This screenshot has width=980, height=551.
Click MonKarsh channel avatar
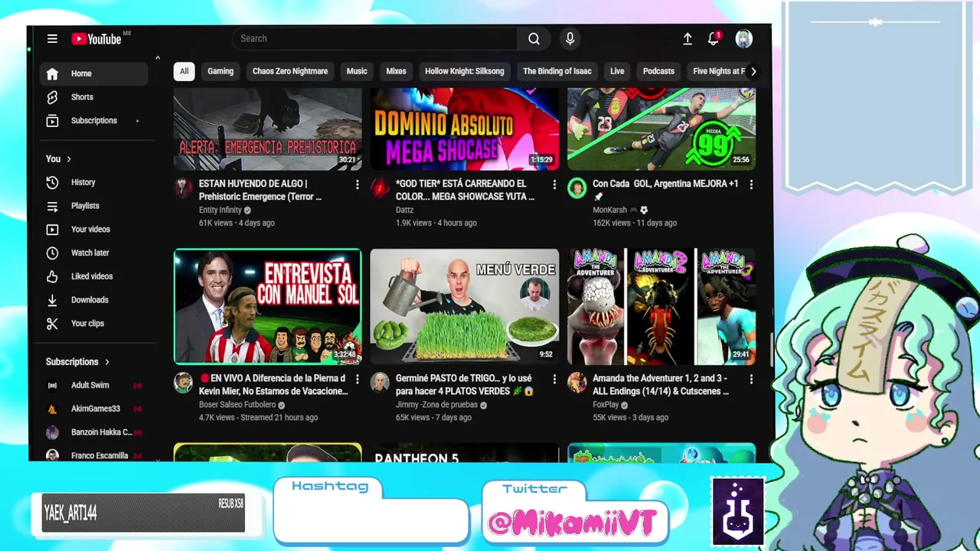[x=577, y=188]
